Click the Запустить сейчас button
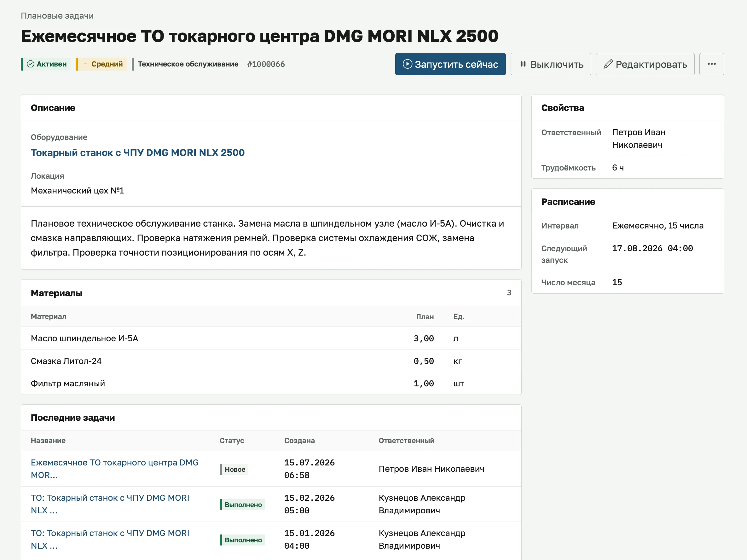747x560 pixels. (x=450, y=64)
